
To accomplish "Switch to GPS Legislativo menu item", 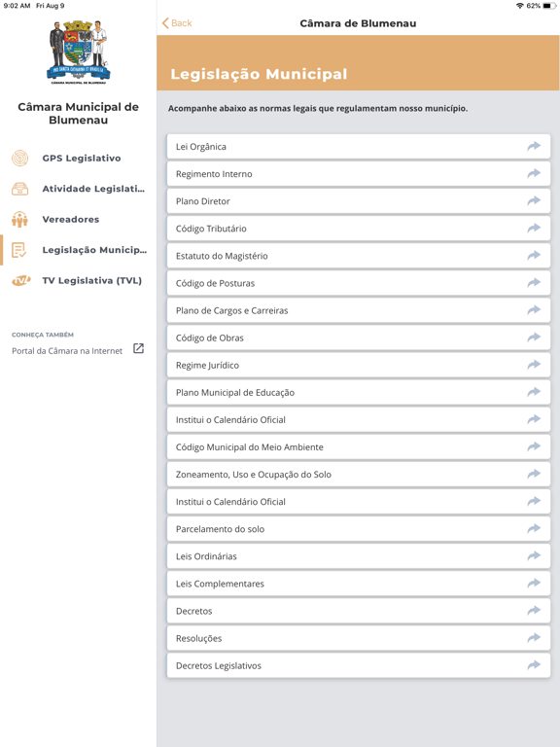I will point(82,159).
